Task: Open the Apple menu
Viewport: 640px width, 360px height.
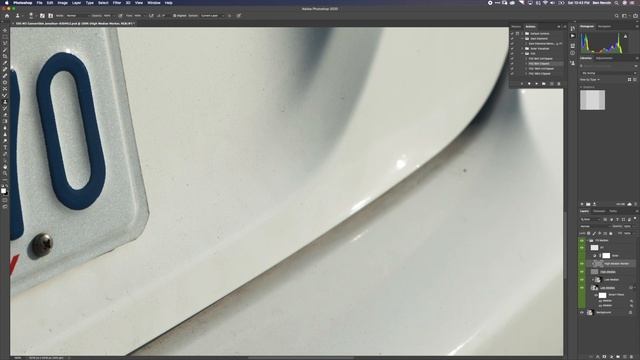Action: (x=7, y=2)
